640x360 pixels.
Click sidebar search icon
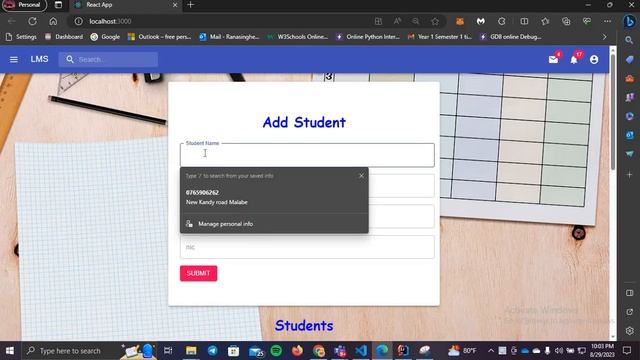click(629, 40)
